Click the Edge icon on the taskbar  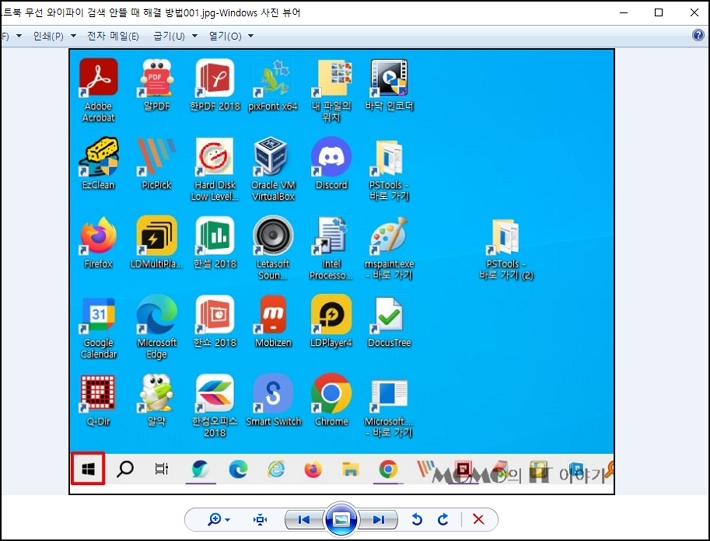[x=238, y=469]
